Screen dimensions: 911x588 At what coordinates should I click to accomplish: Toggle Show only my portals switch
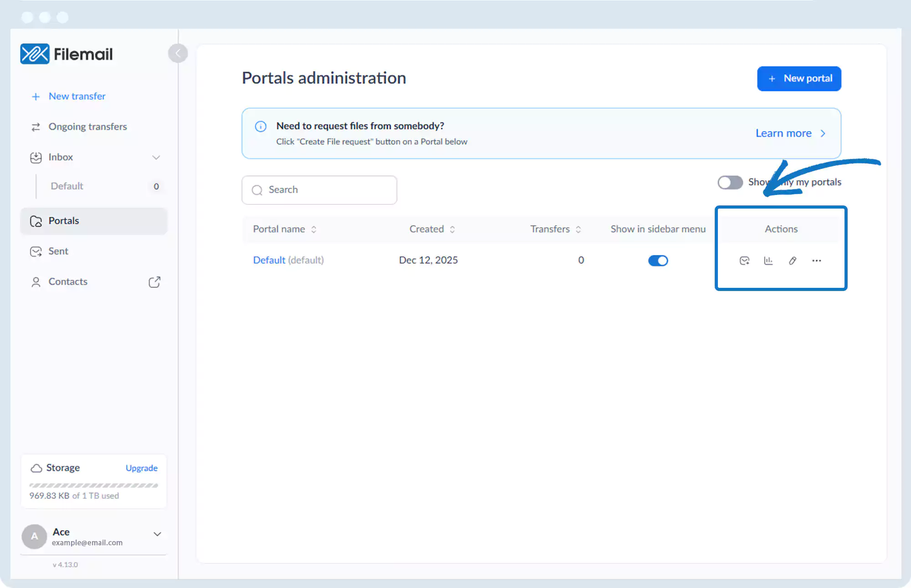click(x=730, y=182)
